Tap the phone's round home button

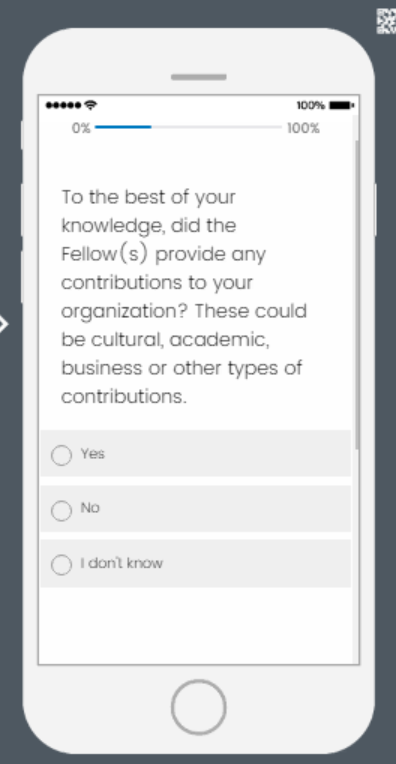click(x=198, y=707)
